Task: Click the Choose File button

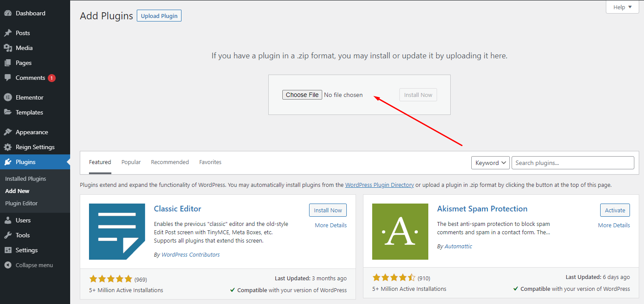Action: pyautogui.click(x=302, y=95)
